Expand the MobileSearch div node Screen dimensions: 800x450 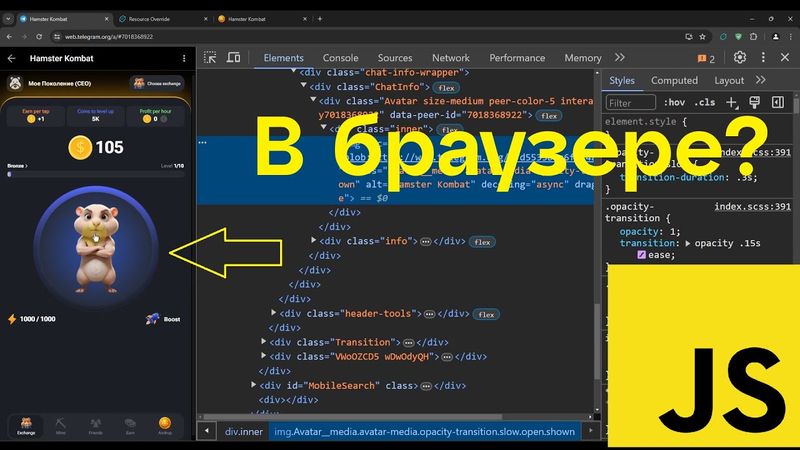254,384
